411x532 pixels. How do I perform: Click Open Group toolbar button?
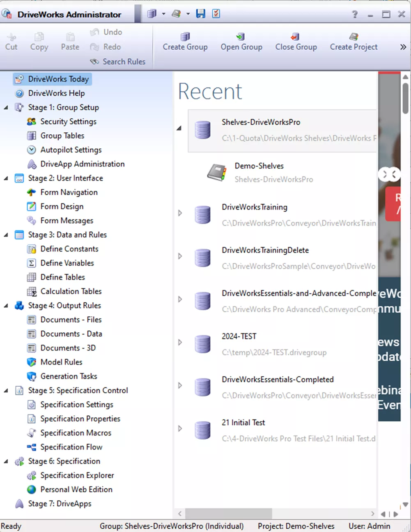point(241,41)
